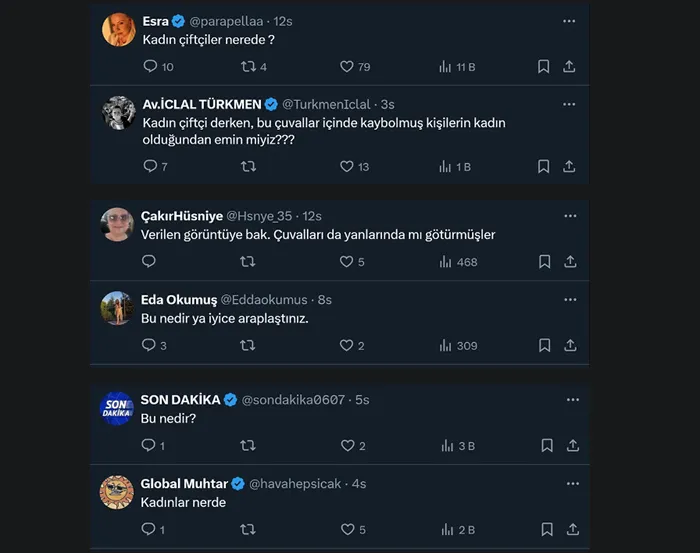Open more options on SON DAKİKA's tweet

coord(569,400)
